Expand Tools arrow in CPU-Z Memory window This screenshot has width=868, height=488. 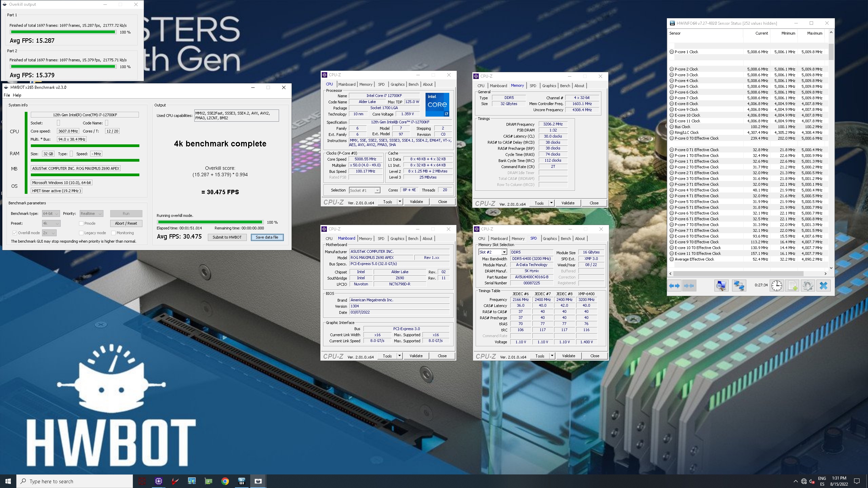(x=551, y=203)
